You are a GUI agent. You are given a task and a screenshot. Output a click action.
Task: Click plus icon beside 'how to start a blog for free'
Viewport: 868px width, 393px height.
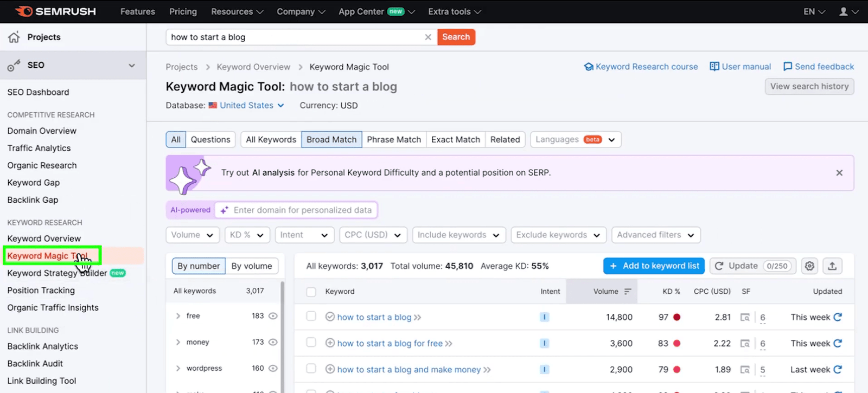330,343
